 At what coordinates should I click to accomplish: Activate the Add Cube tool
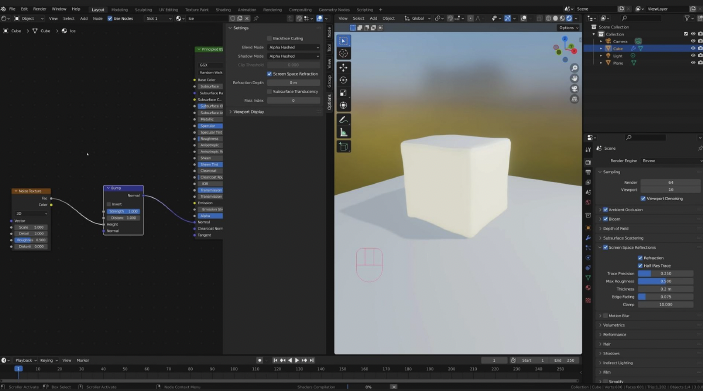[343, 147]
